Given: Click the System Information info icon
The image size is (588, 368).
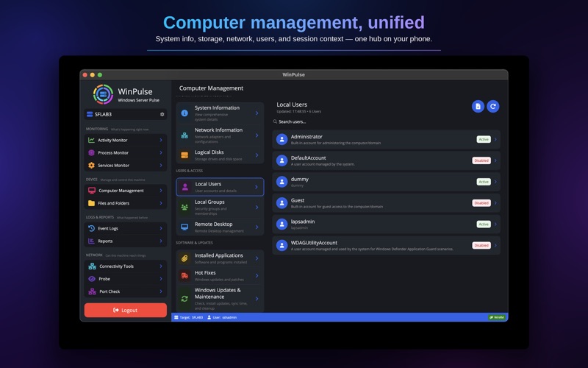Looking at the screenshot, I should [184, 113].
